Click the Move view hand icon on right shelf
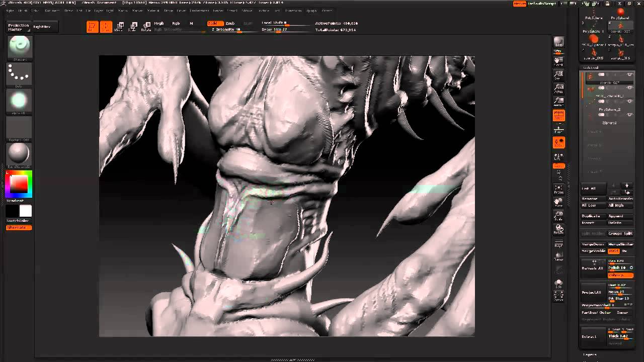644x362 pixels. (558, 203)
